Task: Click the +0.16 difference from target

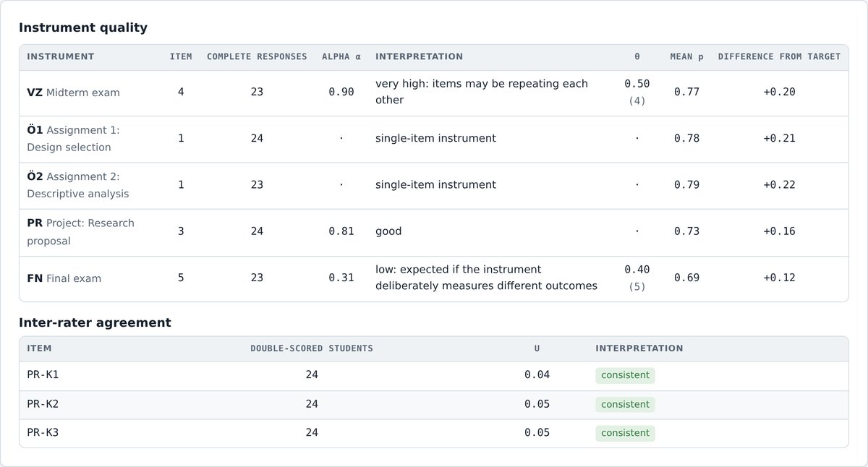Action: click(x=779, y=231)
